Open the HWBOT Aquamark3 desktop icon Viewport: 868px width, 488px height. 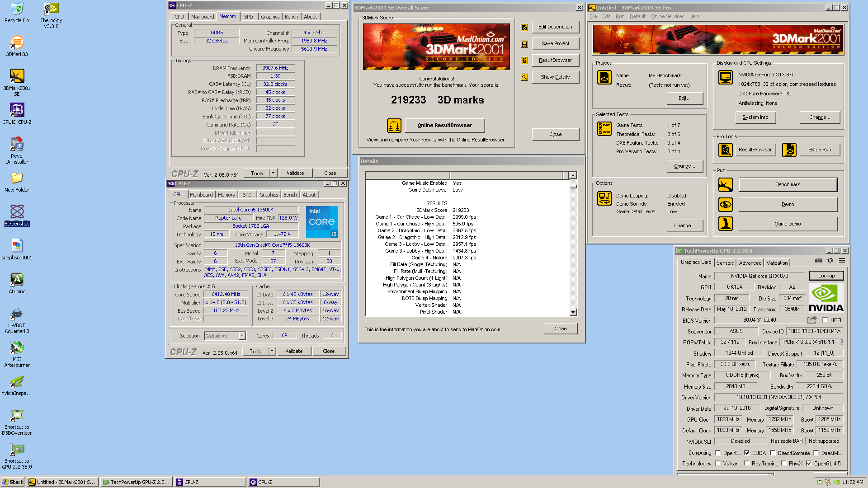point(17,320)
